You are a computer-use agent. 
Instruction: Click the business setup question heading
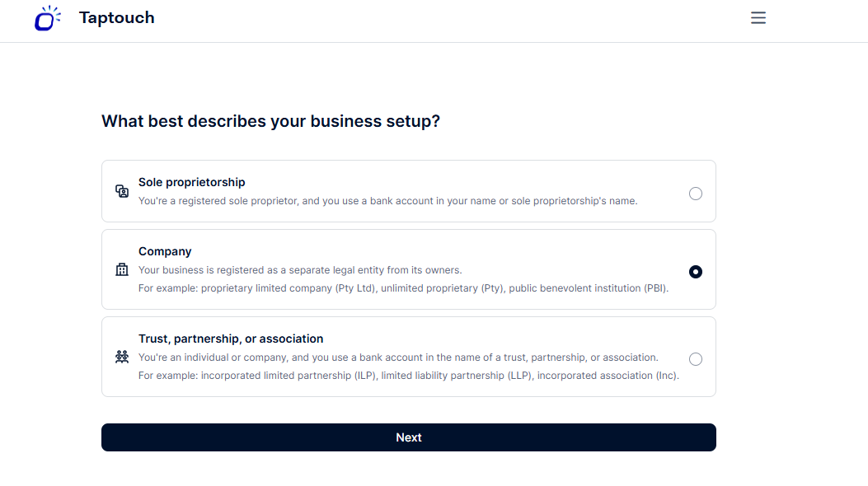click(270, 121)
